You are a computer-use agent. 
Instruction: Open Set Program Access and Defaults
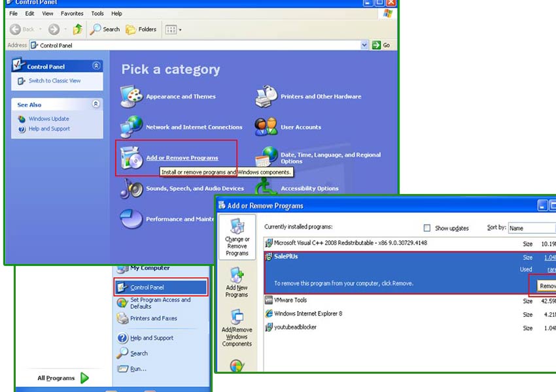(160, 302)
